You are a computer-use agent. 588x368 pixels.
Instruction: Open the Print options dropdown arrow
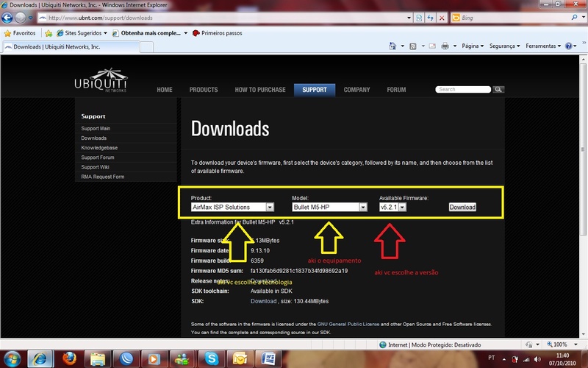pos(455,46)
